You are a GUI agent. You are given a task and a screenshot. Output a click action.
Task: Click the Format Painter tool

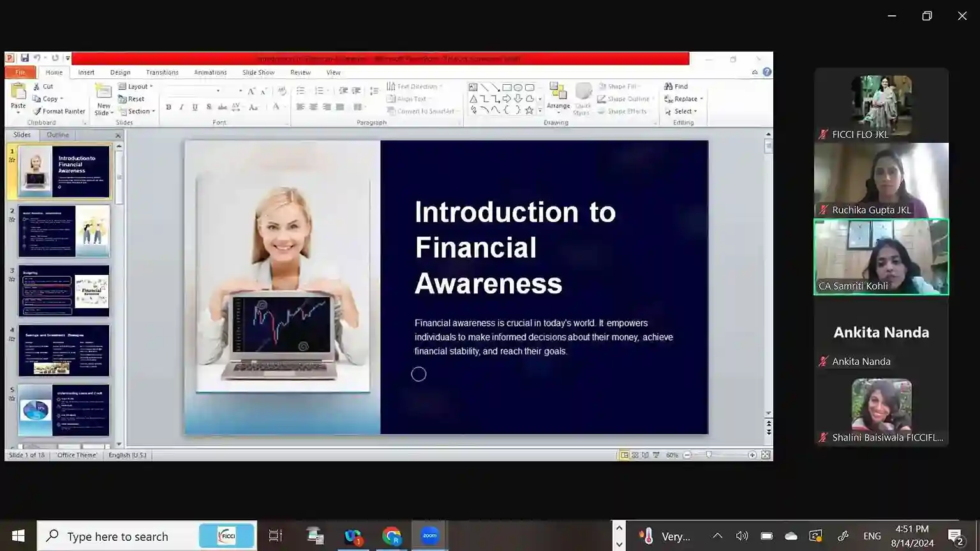tap(59, 112)
